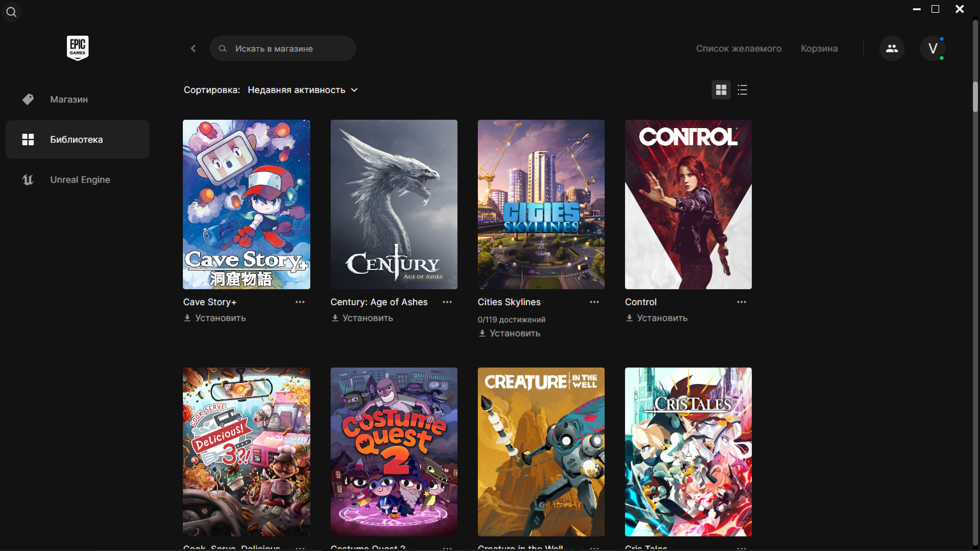Open Магазин section
Viewport: 980px width, 551px height.
78,99
